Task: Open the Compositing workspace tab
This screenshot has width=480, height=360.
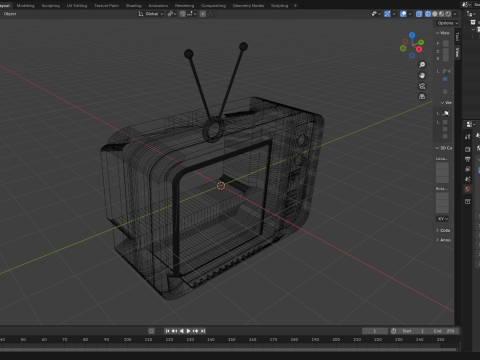Action: coord(213,5)
